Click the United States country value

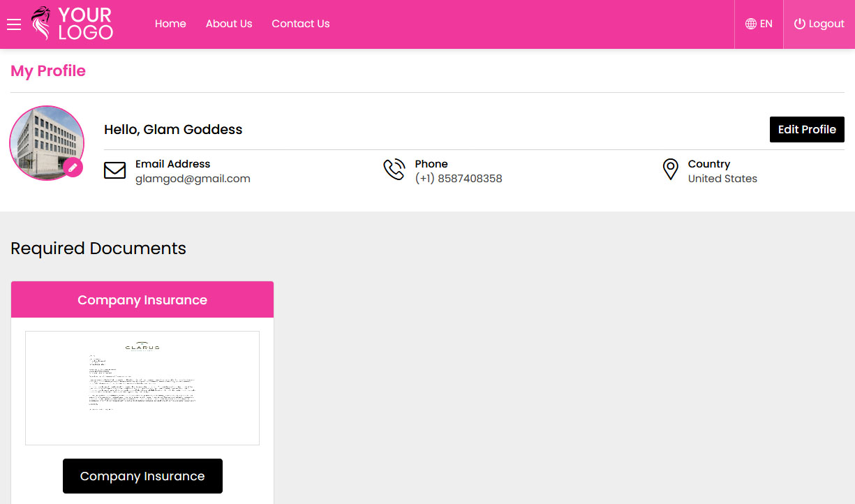(x=722, y=179)
